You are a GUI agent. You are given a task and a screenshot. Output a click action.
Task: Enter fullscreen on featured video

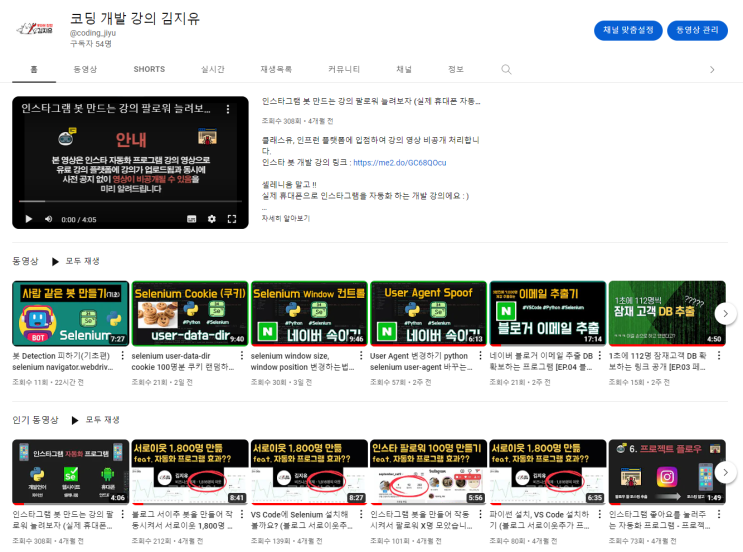(232, 219)
